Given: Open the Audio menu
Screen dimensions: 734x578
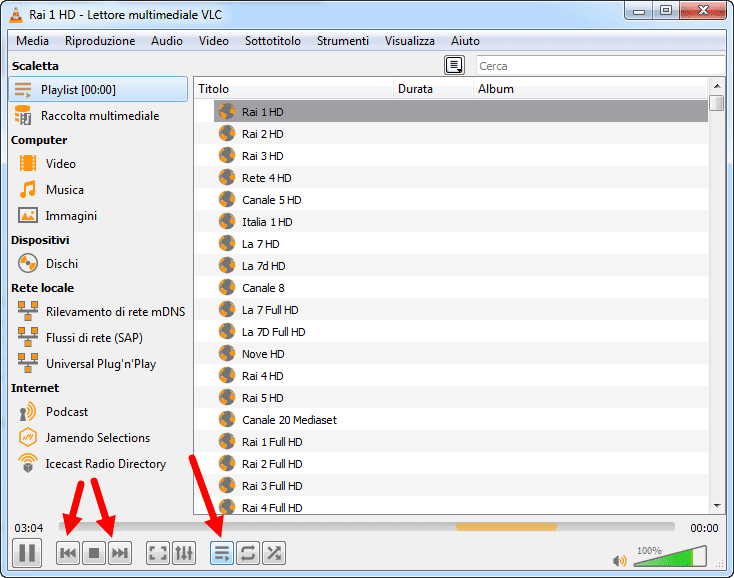Looking at the screenshot, I should pos(167,41).
